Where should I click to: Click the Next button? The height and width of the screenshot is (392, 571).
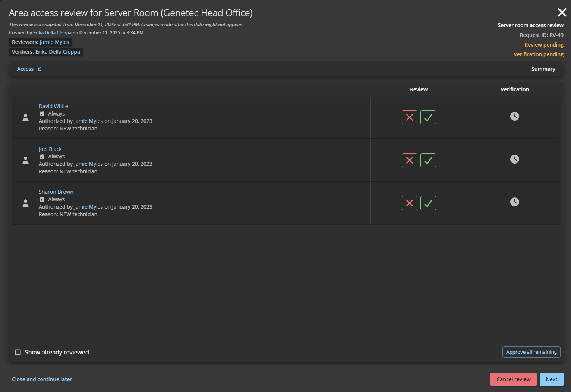click(551, 379)
